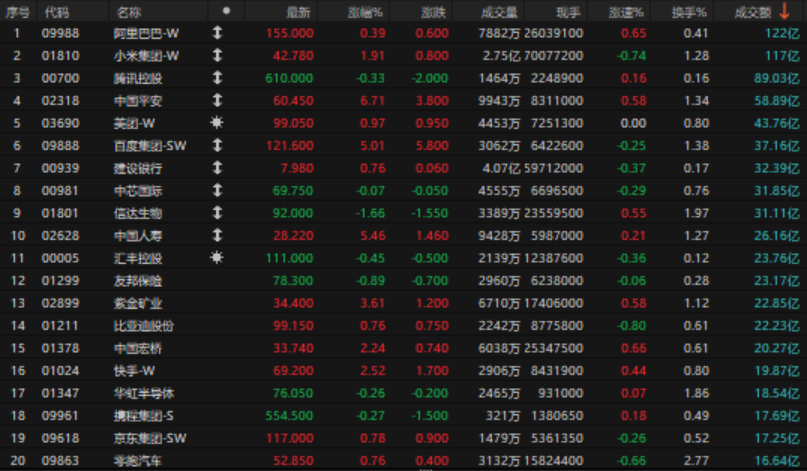This screenshot has height=471, width=807.
Task: Click the orange descending sort arrow in 成交额 header
Action: (x=784, y=11)
